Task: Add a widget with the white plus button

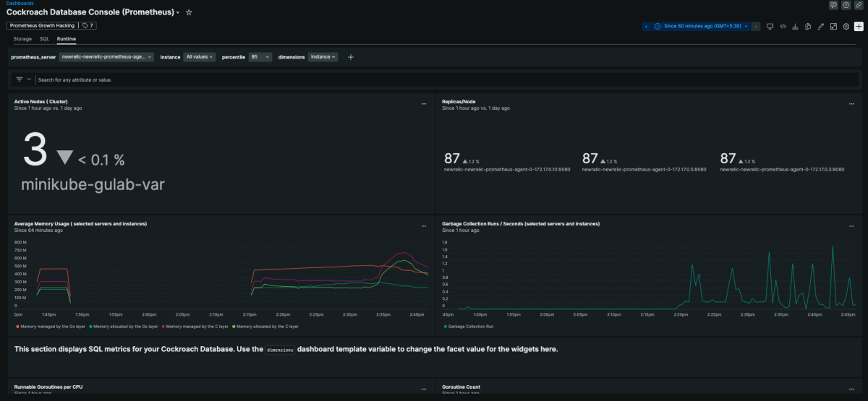Action: 859,26
